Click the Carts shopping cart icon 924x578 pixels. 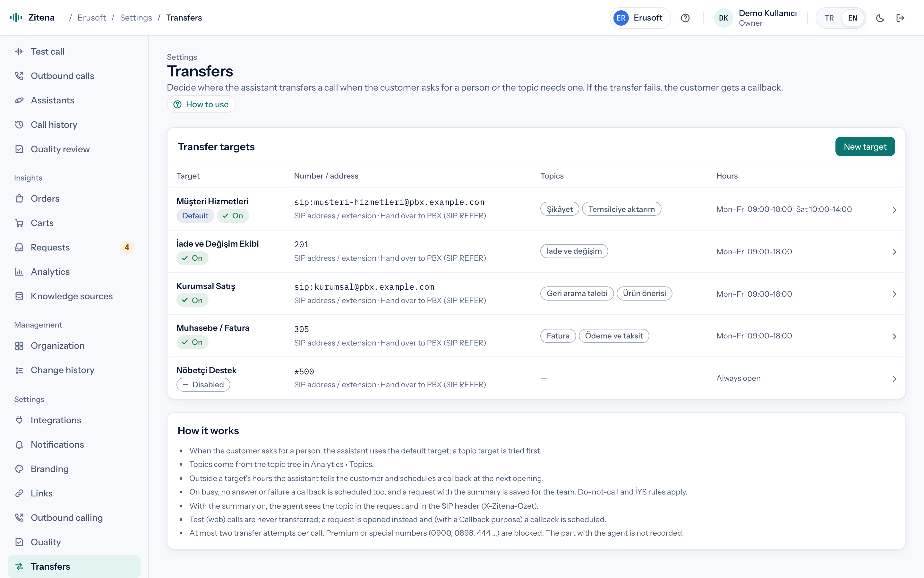click(19, 223)
